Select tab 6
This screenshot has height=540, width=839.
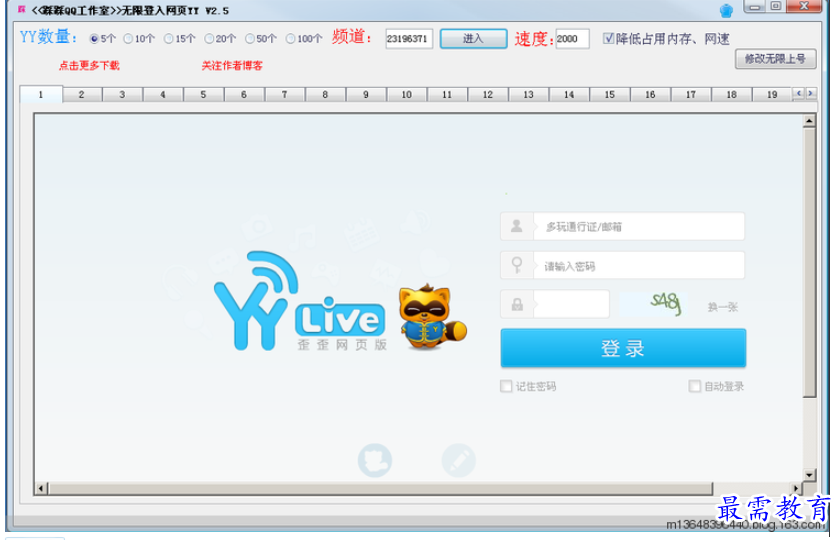click(x=244, y=95)
